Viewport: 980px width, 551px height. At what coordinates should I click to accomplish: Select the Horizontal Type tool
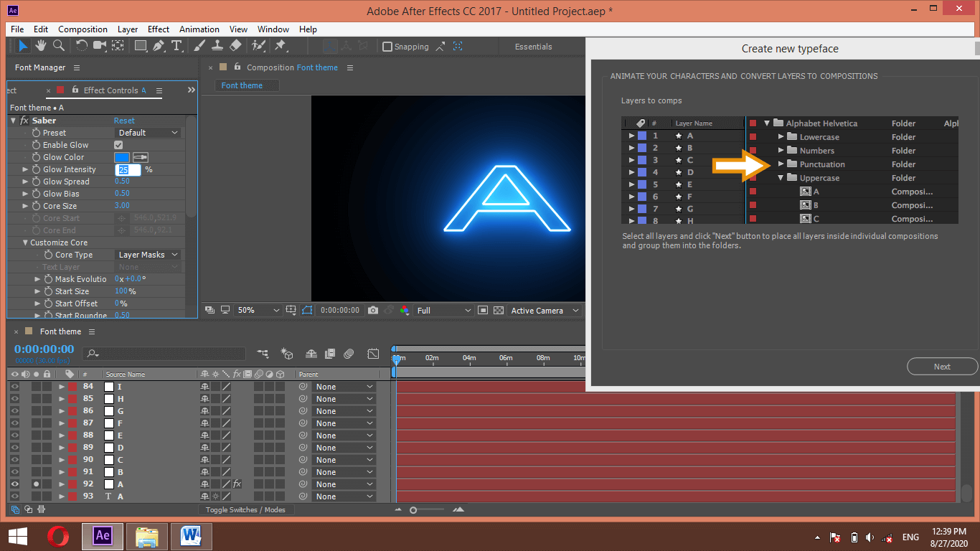click(177, 46)
